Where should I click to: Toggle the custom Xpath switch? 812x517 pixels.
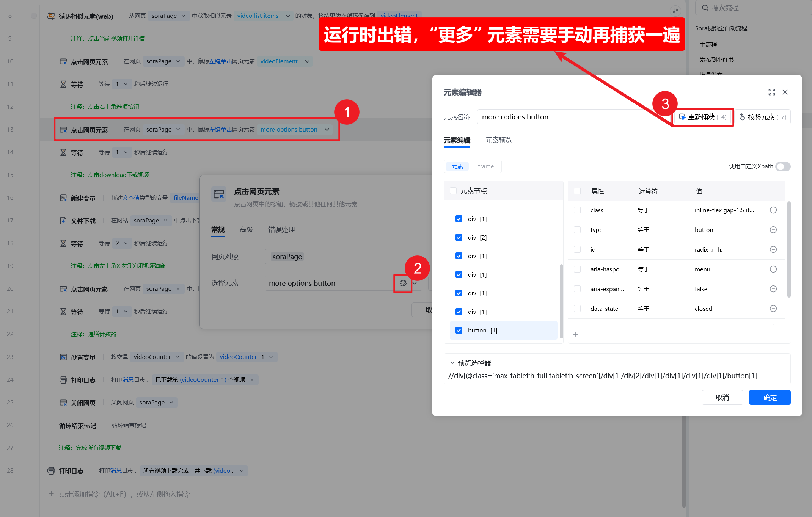(x=782, y=166)
